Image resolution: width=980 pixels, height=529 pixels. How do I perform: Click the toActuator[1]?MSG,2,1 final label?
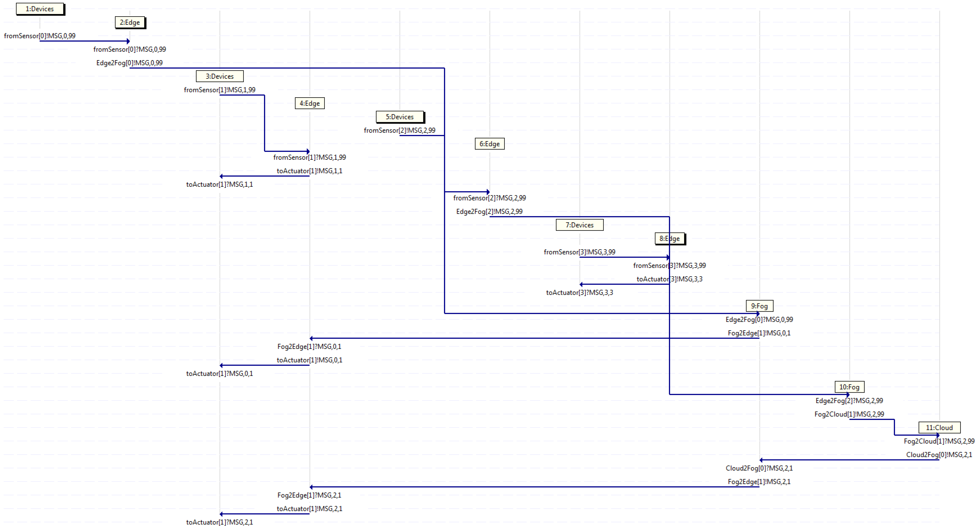(220, 522)
